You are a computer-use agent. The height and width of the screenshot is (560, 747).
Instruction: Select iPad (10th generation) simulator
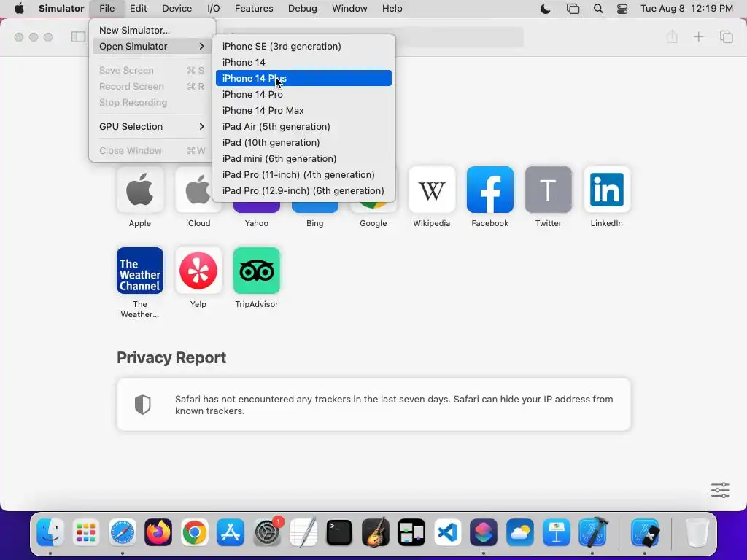click(x=303, y=142)
